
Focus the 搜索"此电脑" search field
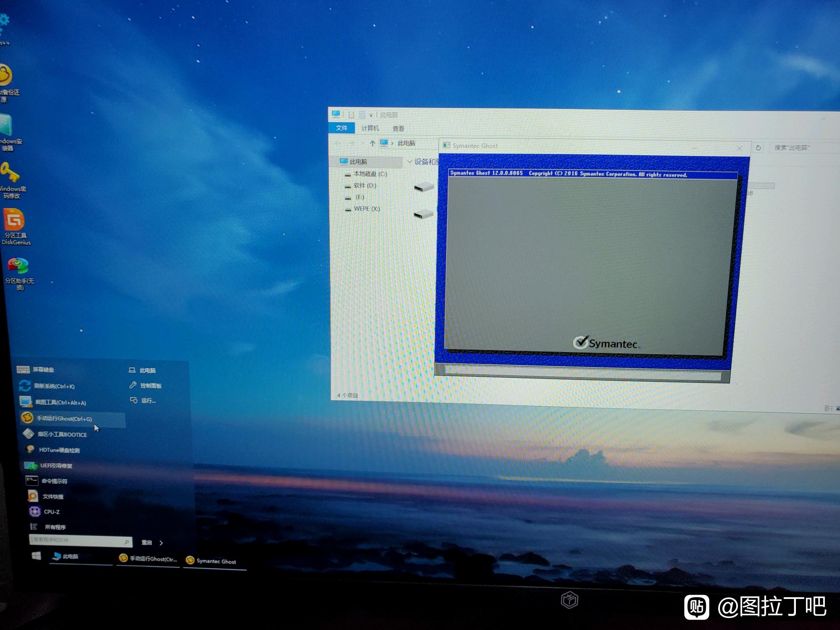(x=803, y=148)
